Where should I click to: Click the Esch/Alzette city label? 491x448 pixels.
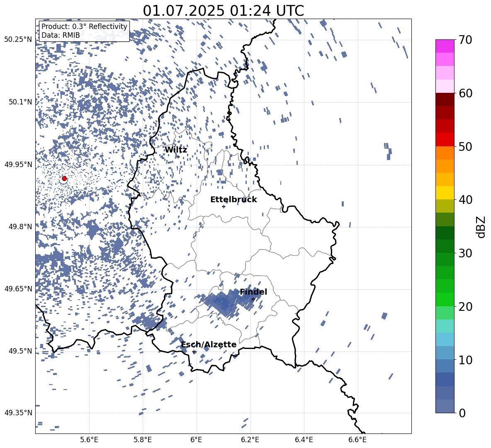pyautogui.click(x=209, y=345)
